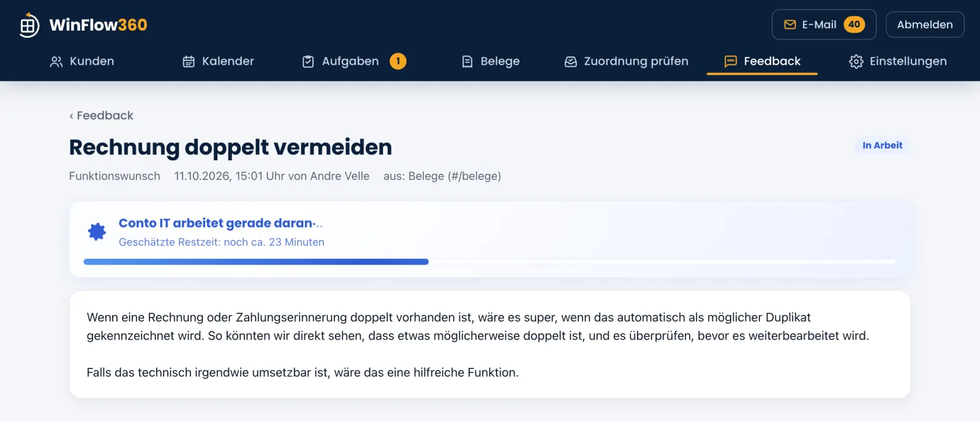980x421 pixels.
Task: Click the Funktionswunsch category label
Action: pyautogui.click(x=115, y=176)
